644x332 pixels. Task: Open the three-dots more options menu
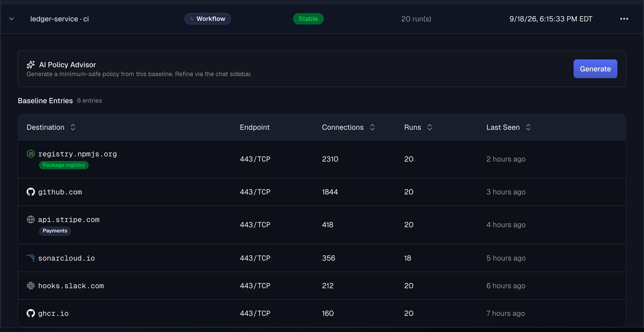tap(624, 19)
